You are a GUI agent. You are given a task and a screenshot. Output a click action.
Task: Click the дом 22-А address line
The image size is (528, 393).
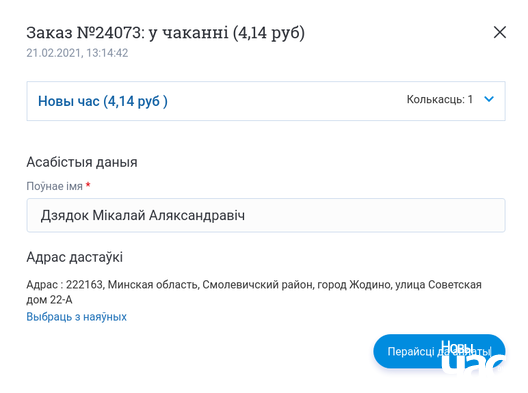click(50, 299)
